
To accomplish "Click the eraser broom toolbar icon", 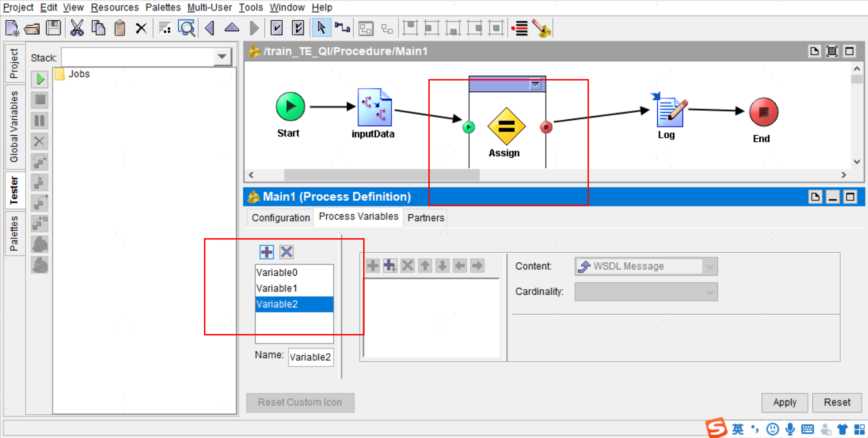I will pos(542,28).
